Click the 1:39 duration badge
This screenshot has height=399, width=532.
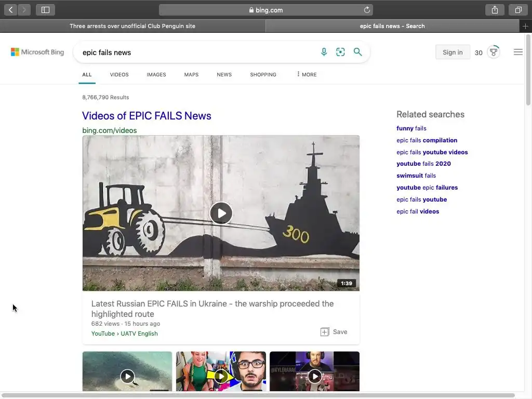347,283
